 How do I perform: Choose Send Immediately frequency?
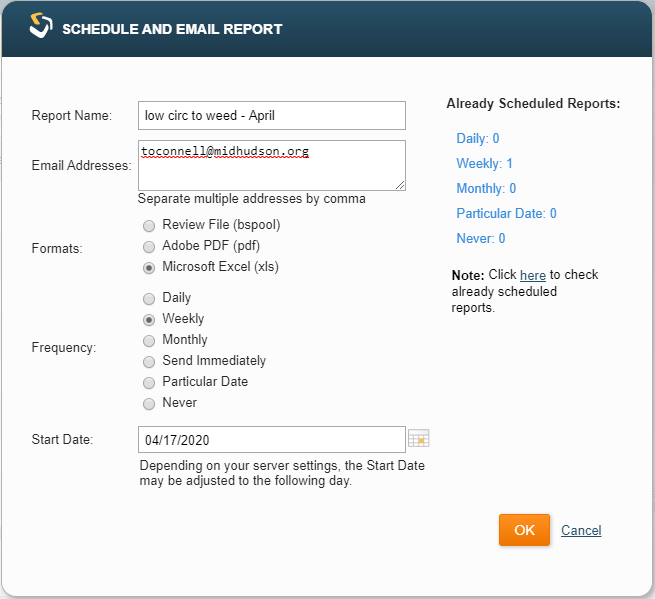(149, 362)
